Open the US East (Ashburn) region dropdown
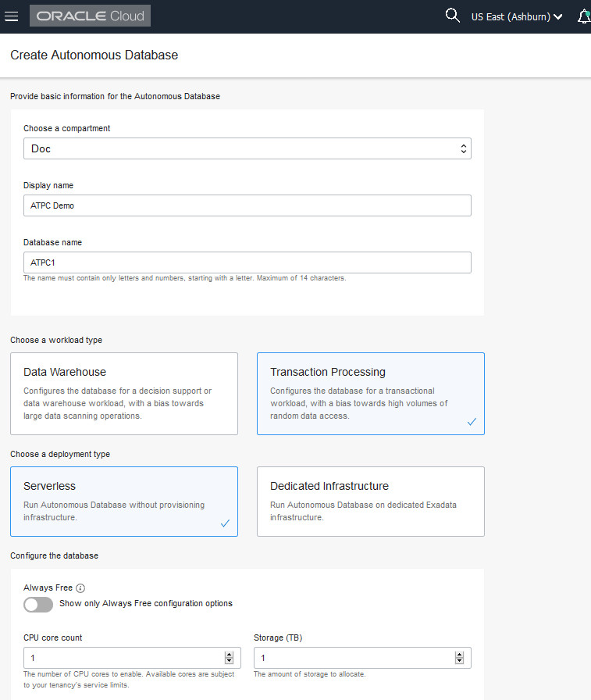 click(517, 17)
